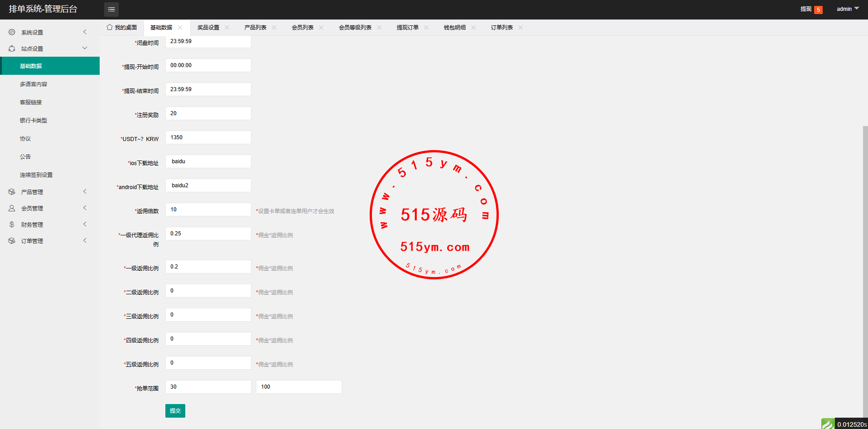Click the 产品管理 cube icon
This screenshot has width=868, height=429.
click(12, 192)
